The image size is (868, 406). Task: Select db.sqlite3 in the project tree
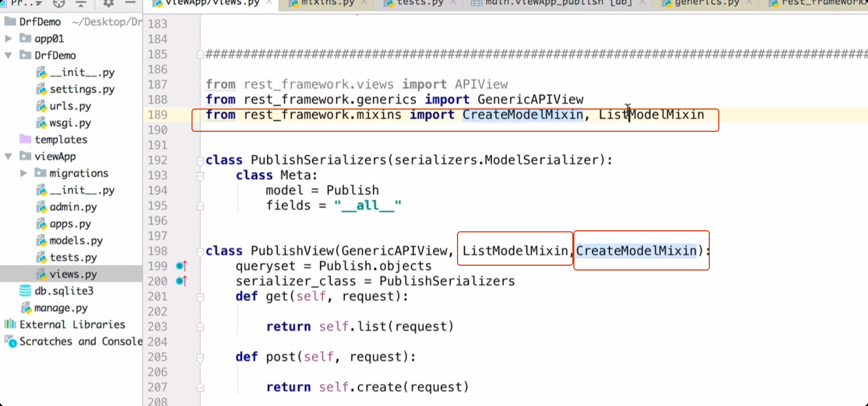click(x=64, y=291)
